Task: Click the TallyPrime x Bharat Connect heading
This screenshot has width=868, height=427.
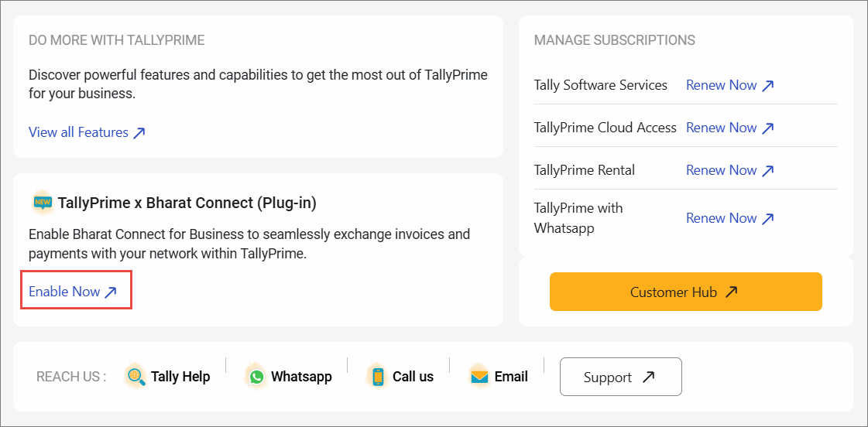Action: 187,203
